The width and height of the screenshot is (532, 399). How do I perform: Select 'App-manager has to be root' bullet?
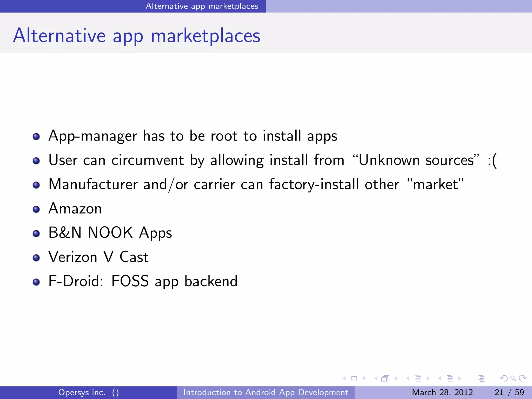point(193,136)
